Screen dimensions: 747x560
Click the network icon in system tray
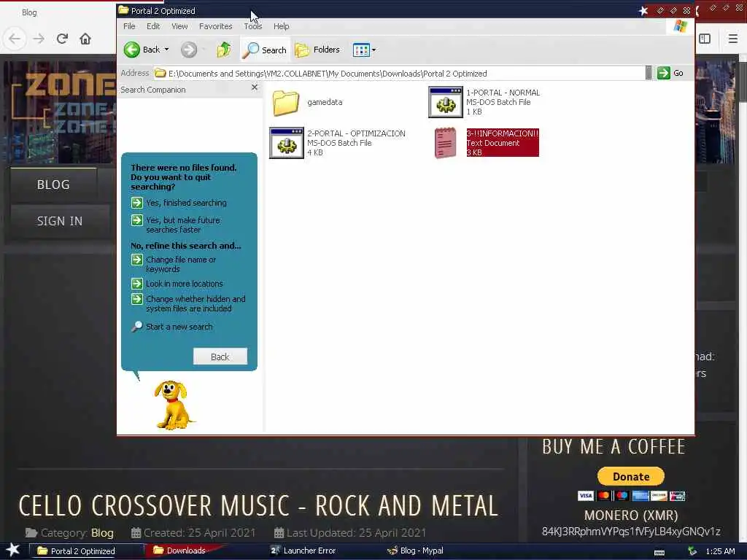693,551
